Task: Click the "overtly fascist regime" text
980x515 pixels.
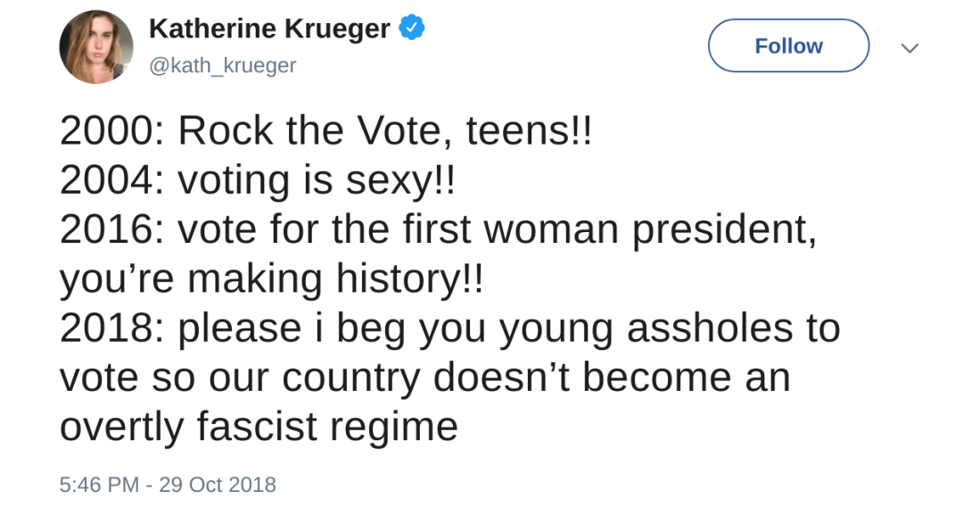Action: (x=259, y=427)
